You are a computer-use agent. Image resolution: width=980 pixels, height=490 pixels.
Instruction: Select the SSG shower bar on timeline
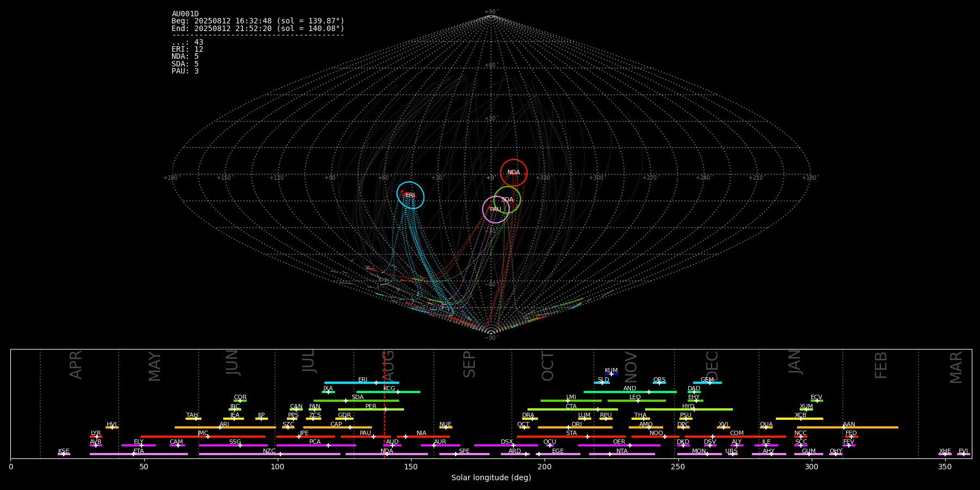coord(233,445)
